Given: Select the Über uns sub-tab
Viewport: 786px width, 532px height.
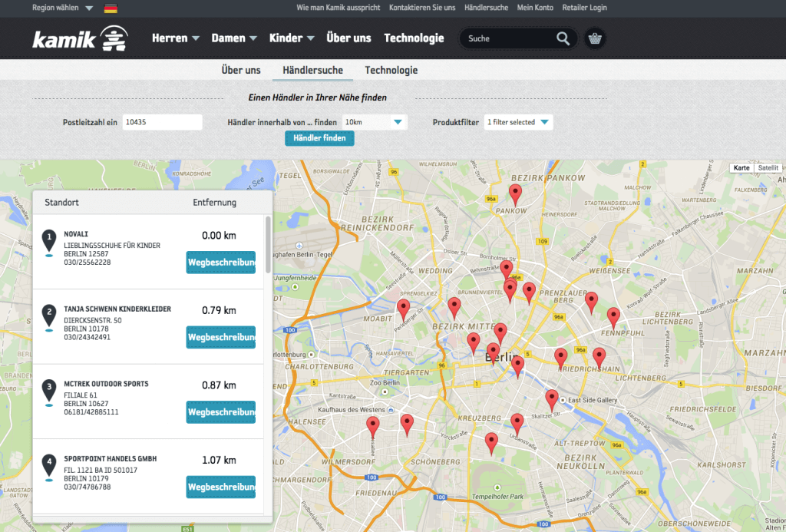Looking at the screenshot, I should [241, 70].
